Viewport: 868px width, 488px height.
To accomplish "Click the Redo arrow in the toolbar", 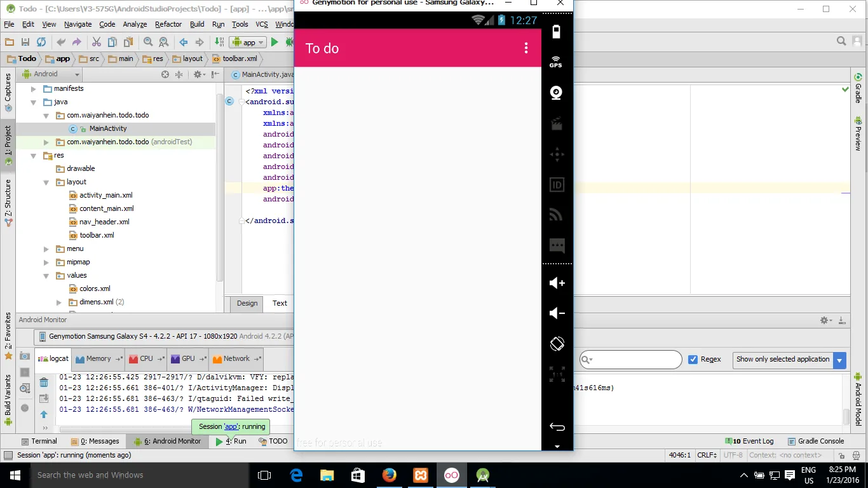I will (77, 42).
